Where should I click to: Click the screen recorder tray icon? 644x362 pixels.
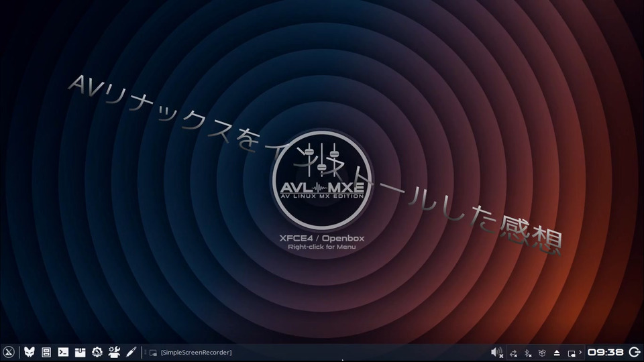572,353
